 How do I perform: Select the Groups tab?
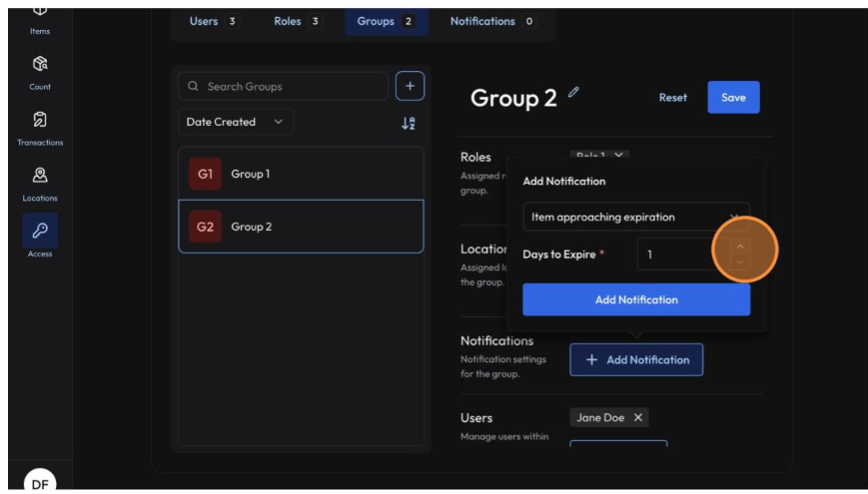(x=387, y=22)
